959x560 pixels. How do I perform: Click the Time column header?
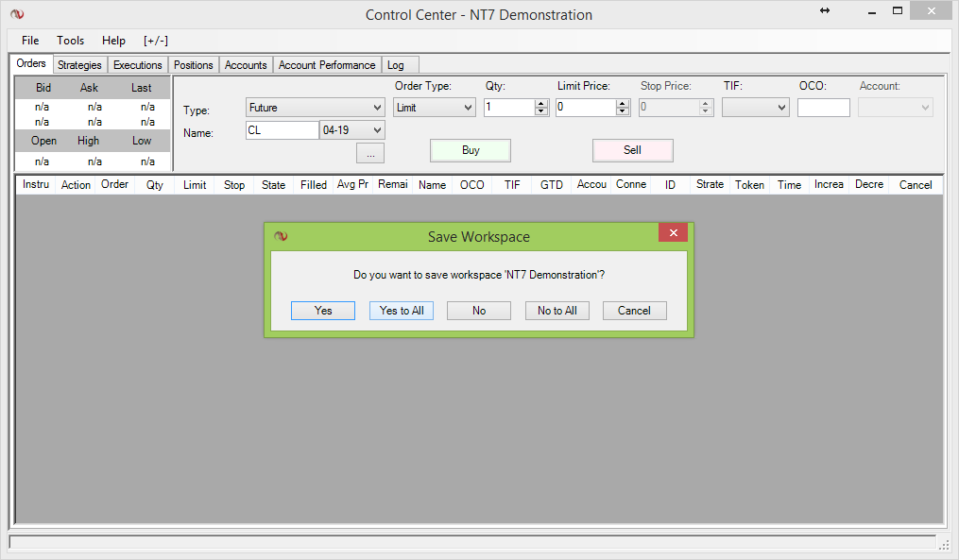(790, 185)
